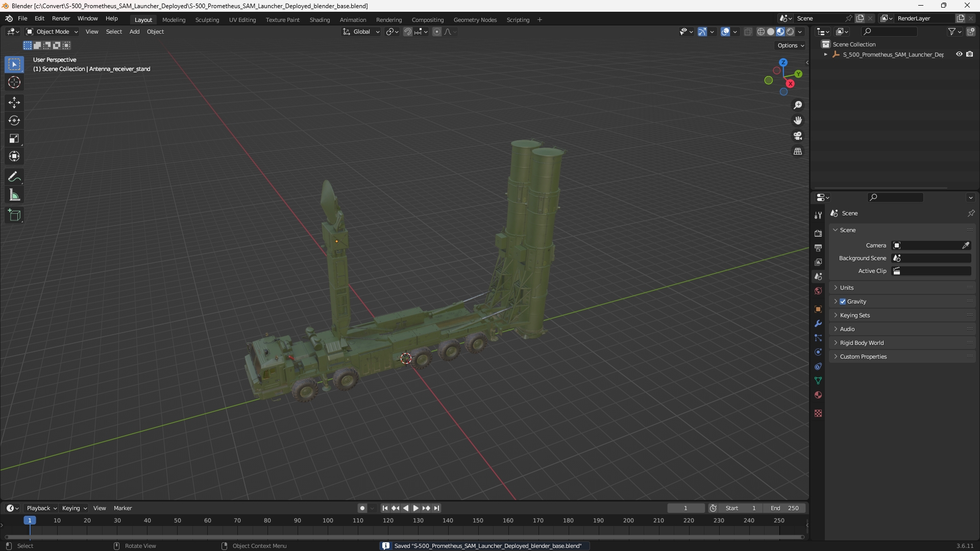Expand S_500_Prometheus collection in outliner
Screen dimensions: 980x551
[826, 55]
